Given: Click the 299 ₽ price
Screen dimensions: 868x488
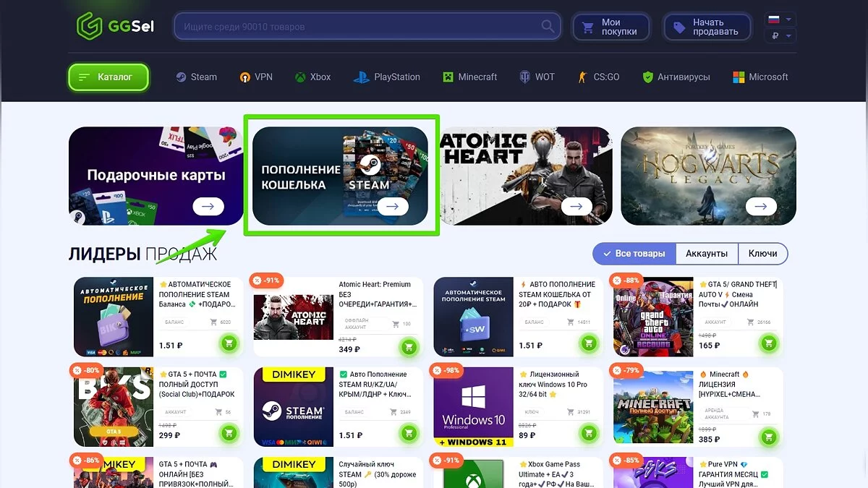Looking at the screenshot, I should pyautogui.click(x=169, y=436).
